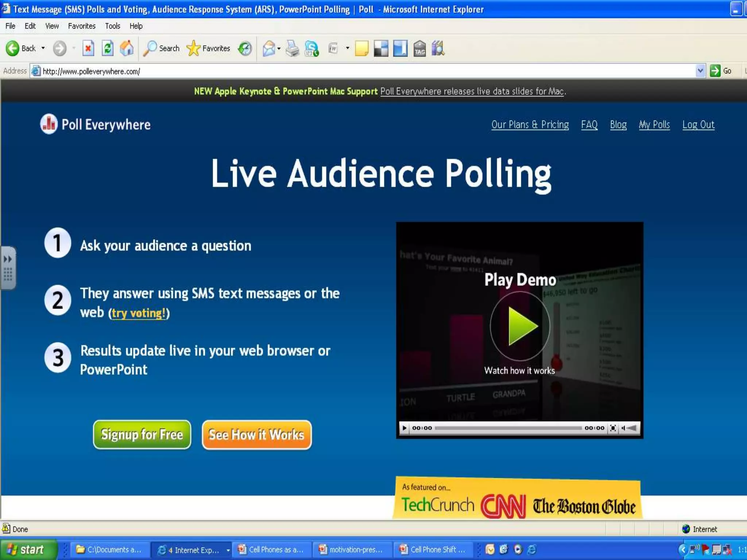
Task: Open the History toolbar icon
Action: click(245, 48)
